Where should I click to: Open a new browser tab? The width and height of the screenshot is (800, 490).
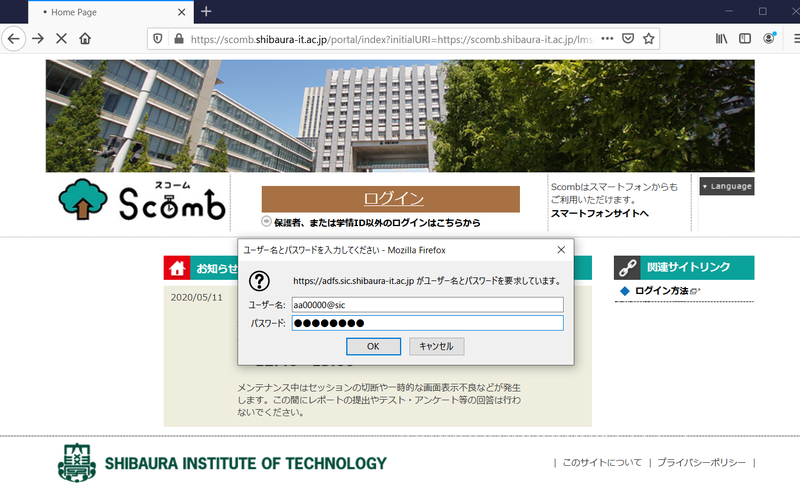pos(206,11)
